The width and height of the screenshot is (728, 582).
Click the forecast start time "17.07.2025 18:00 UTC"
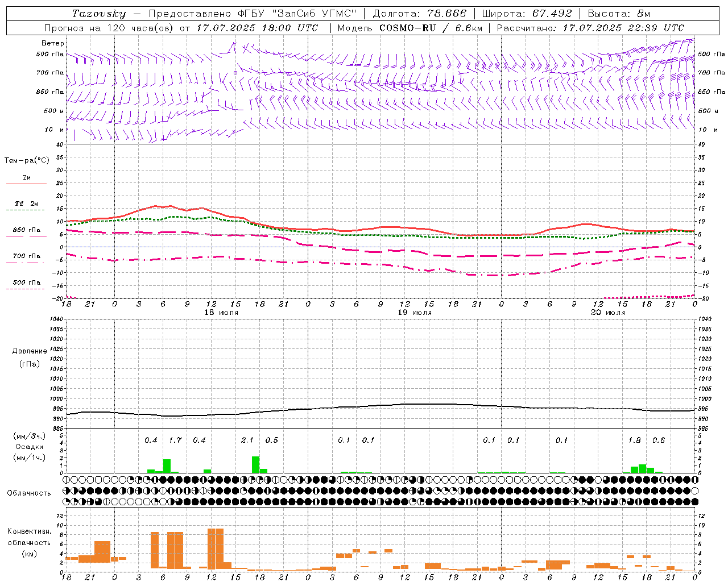pos(257,28)
